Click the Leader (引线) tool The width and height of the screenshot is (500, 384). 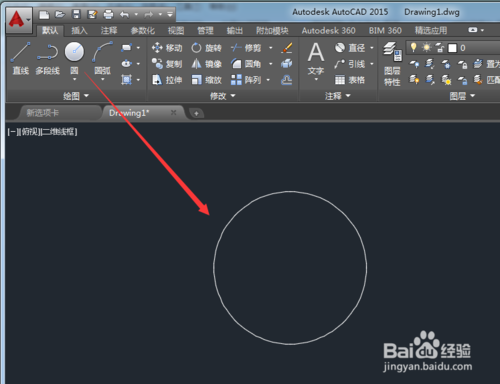(350, 64)
